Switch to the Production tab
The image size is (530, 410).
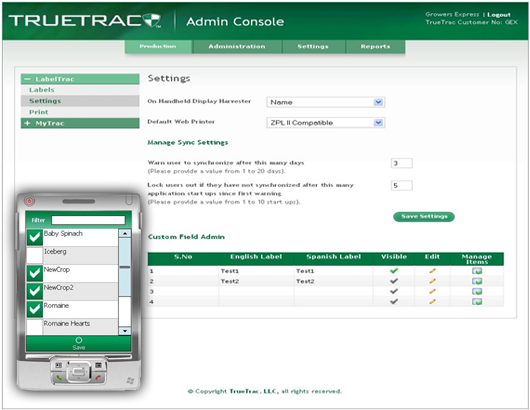pos(158,47)
